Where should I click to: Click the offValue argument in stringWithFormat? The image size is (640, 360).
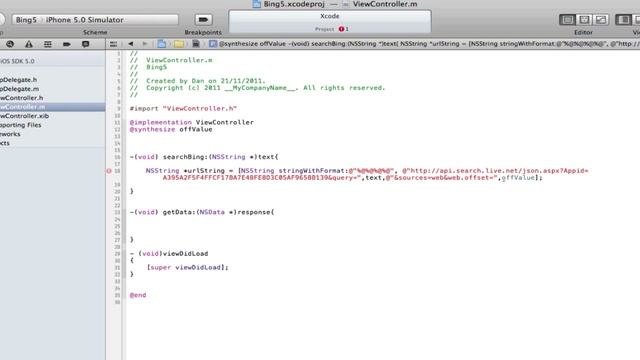pos(518,178)
